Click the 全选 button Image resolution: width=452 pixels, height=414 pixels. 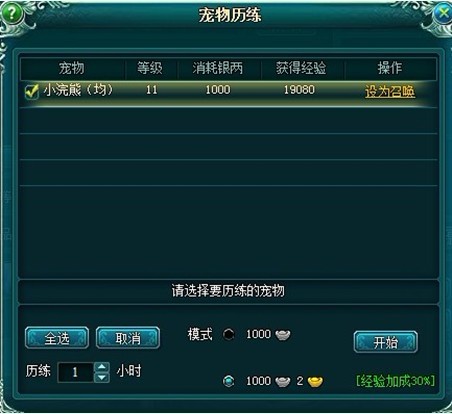[57, 338]
